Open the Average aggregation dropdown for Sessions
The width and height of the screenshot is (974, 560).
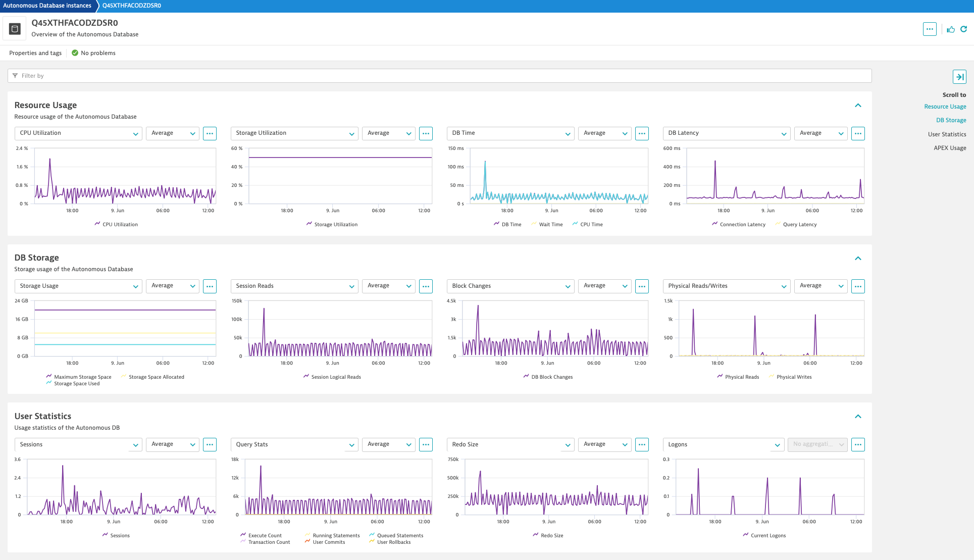tap(172, 444)
